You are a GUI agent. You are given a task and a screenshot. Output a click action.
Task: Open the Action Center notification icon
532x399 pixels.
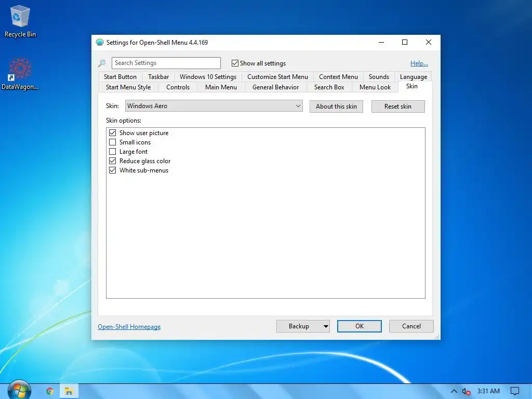515,391
